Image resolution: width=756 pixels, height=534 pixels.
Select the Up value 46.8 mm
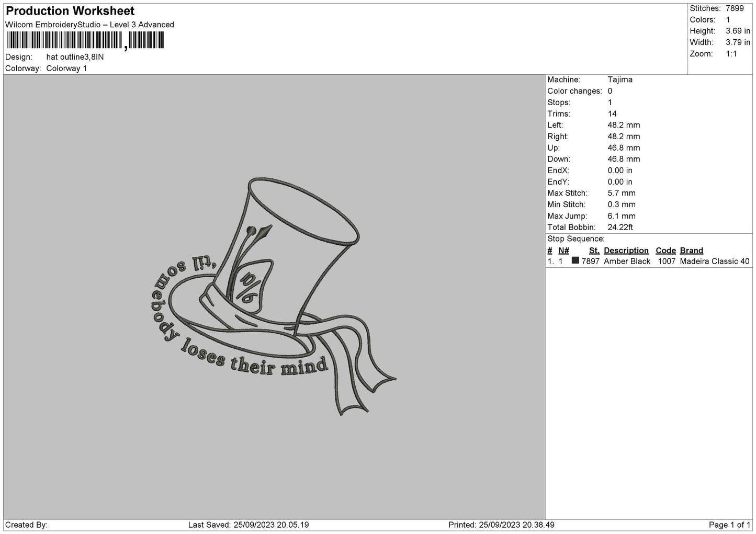tap(624, 148)
